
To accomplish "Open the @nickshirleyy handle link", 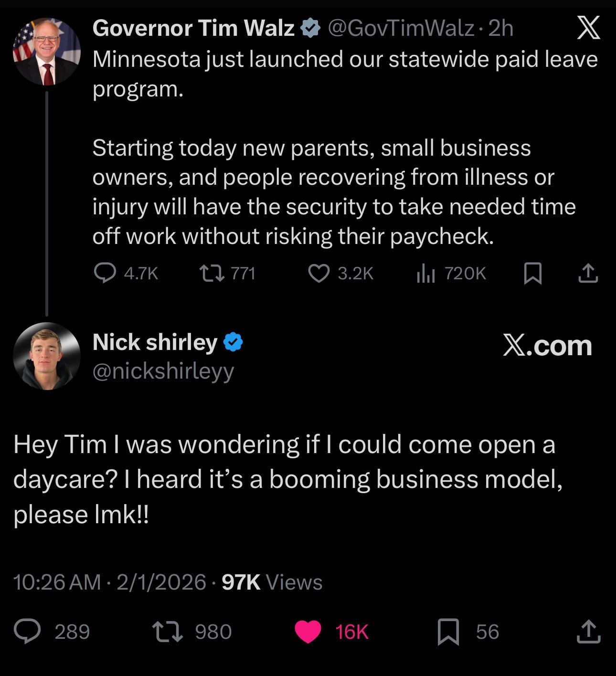I will click(163, 371).
